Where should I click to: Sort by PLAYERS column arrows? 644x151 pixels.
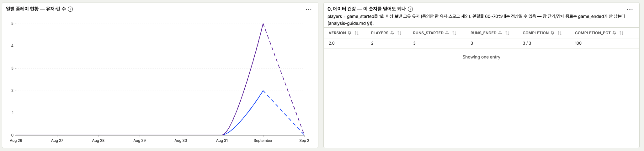click(x=399, y=33)
